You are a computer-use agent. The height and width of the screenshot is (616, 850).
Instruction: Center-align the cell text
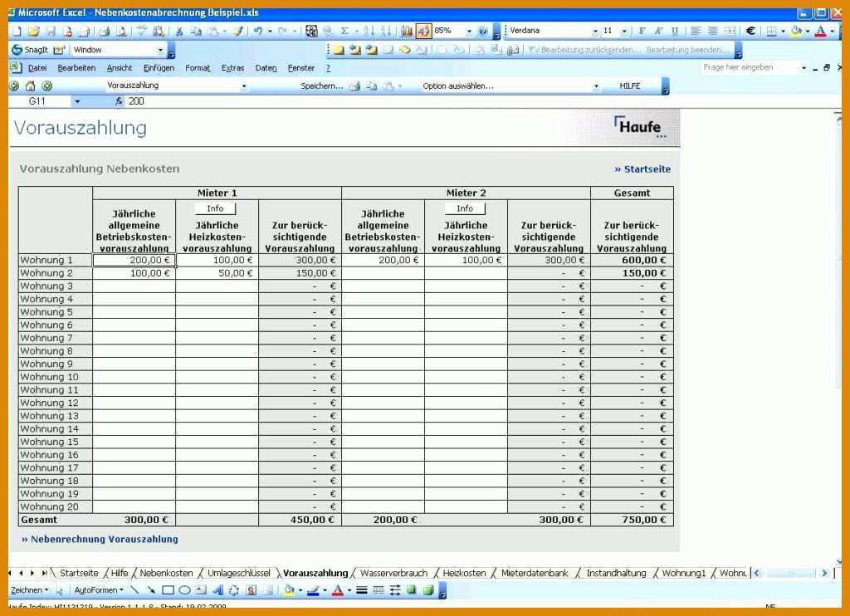click(x=712, y=31)
